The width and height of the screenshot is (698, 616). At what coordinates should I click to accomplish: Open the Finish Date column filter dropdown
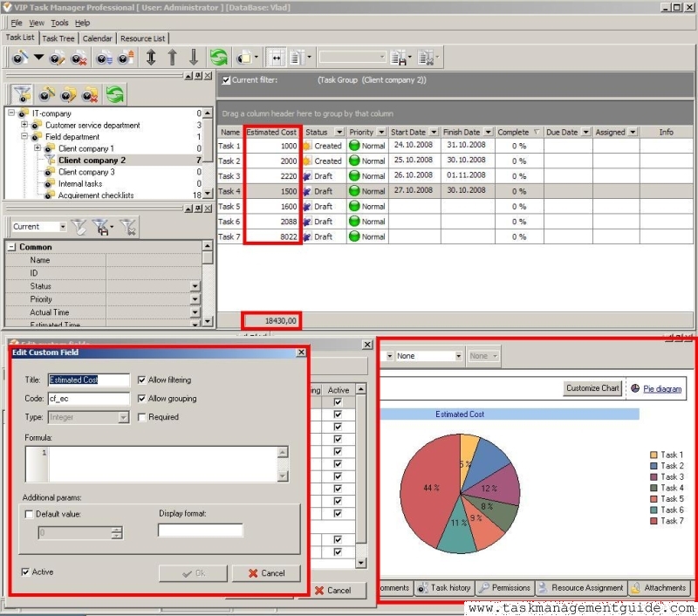489,133
